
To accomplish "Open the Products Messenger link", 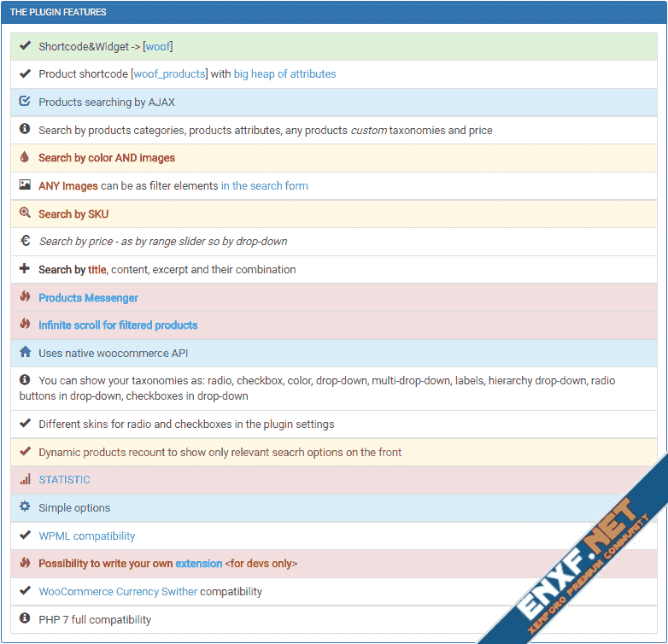I will click(88, 298).
